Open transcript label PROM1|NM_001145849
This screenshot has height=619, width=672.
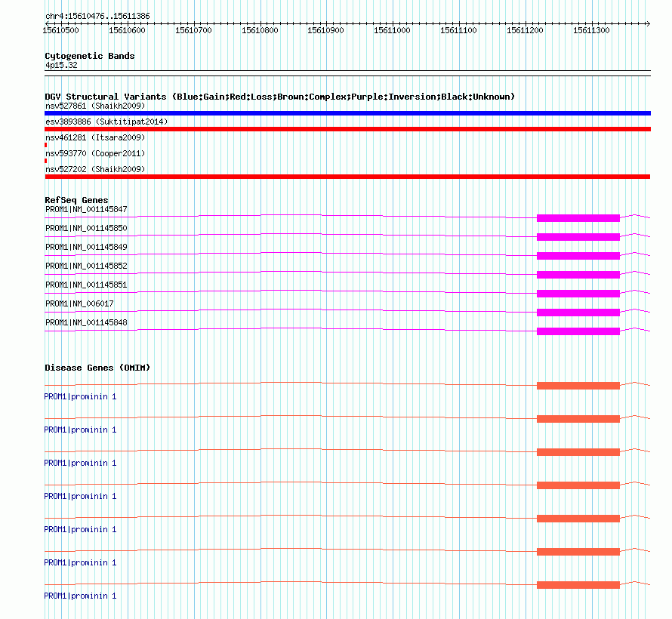coord(86,247)
